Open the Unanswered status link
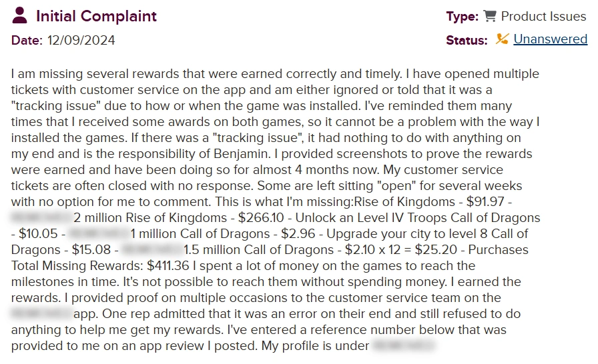 (550, 39)
